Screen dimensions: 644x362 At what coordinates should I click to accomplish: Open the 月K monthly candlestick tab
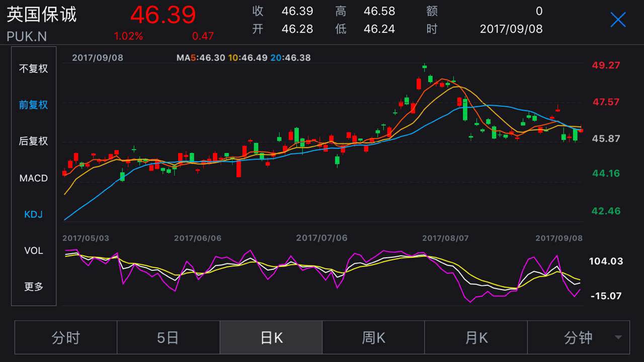(476, 337)
